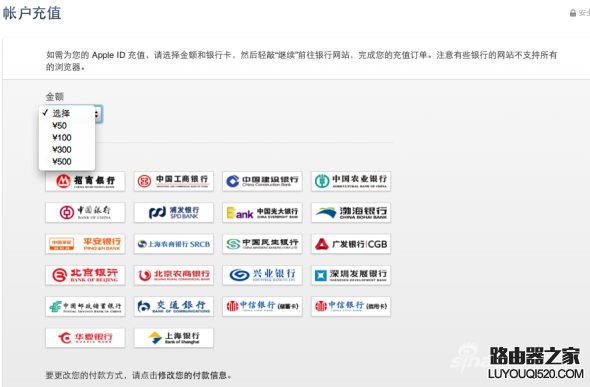Image resolution: width=590 pixels, height=387 pixels.
Task: Select Agricultural Bank 中国农业银行 logo
Action: pos(351,181)
